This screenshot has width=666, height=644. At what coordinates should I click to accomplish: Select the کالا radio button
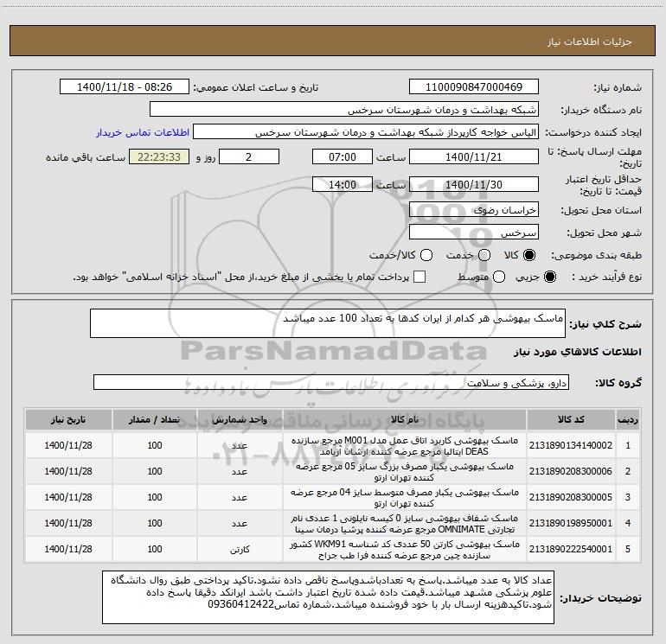coord(529,255)
